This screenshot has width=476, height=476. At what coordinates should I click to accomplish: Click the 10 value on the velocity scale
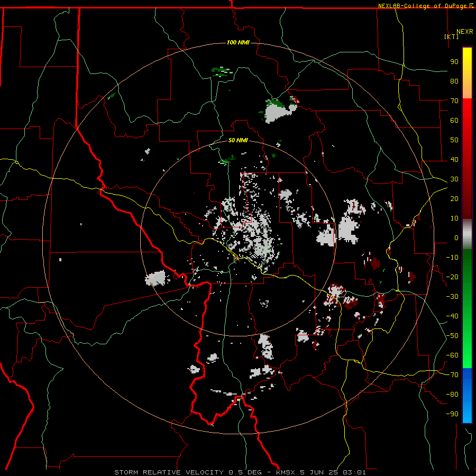point(454,218)
